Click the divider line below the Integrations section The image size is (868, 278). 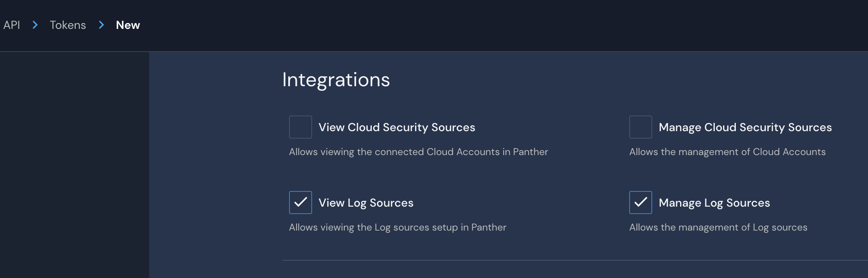575,260
